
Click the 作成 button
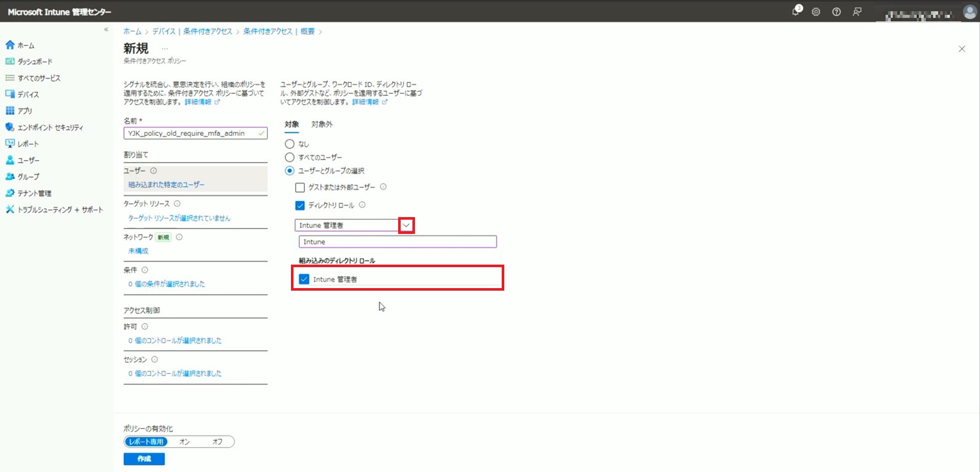(x=144, y=459)
